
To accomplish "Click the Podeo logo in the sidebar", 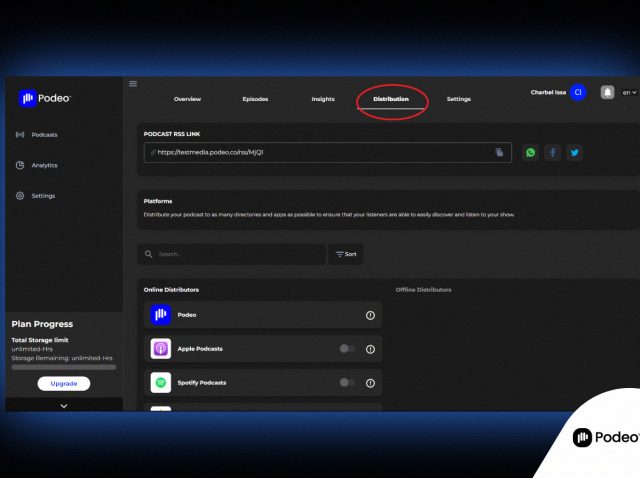I will (x=45, y=98).
